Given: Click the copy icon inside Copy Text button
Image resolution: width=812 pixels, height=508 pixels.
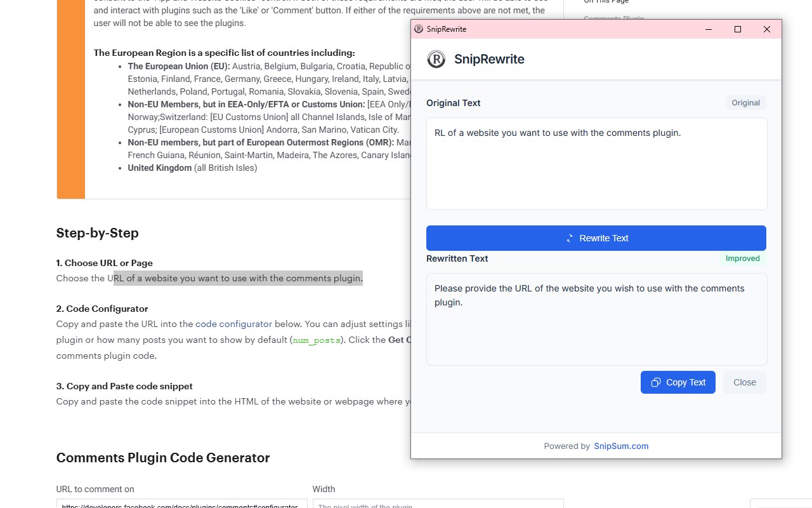Looking at the screenshot, I should 656,382.
